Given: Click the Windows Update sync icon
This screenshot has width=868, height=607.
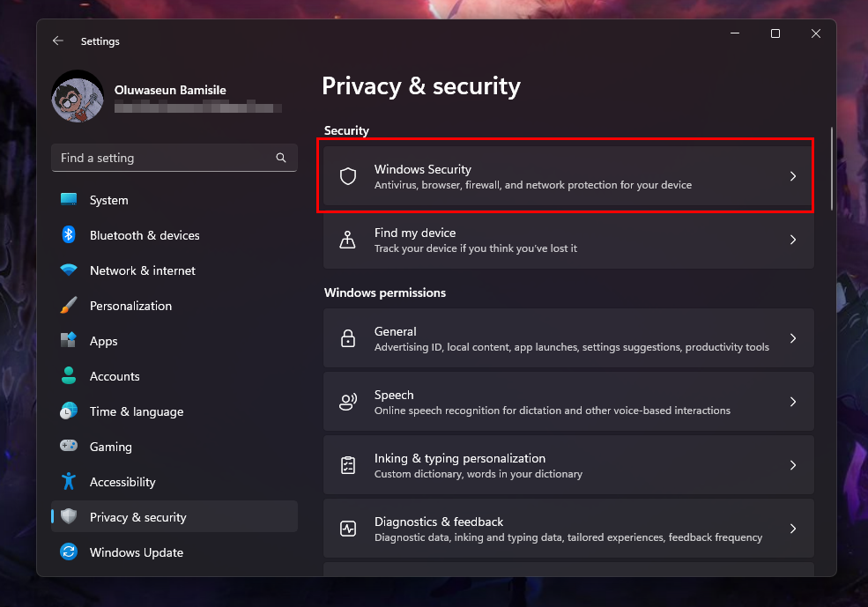Looking at the screenshot, I should click(x=69, y=552).
